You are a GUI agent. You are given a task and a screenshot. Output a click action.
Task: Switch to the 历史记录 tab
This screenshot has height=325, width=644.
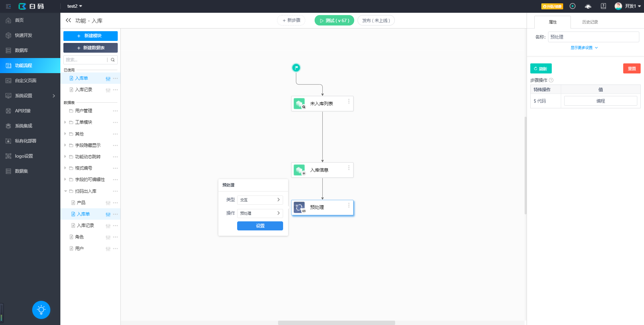[590, 22]
